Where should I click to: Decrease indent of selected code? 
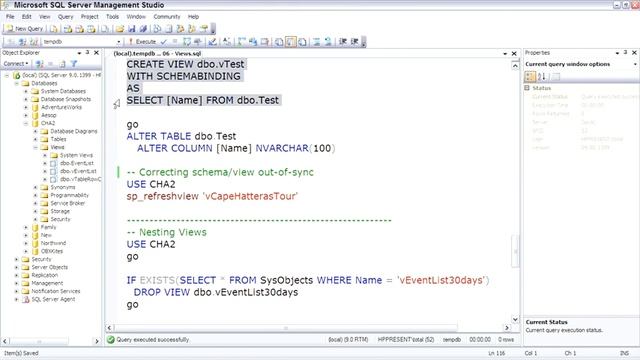pos(343,41)
